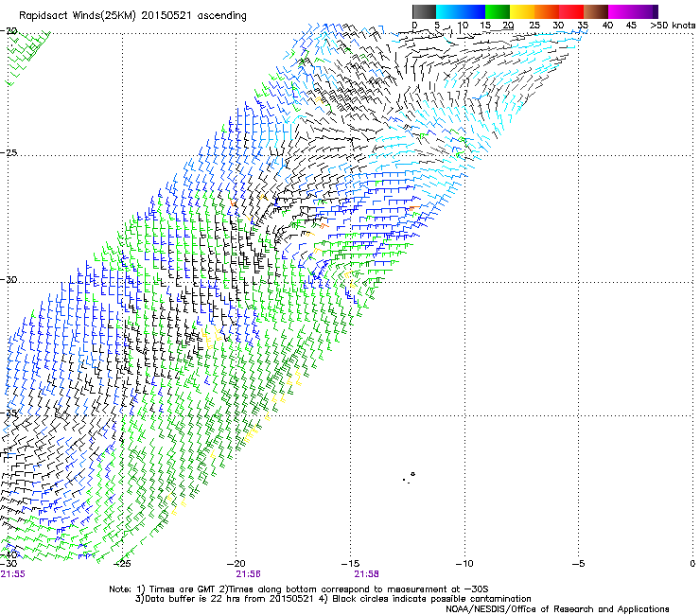Click the longitude label '-5' on bottom axis
Screen dimensions: 700x615
578,564
